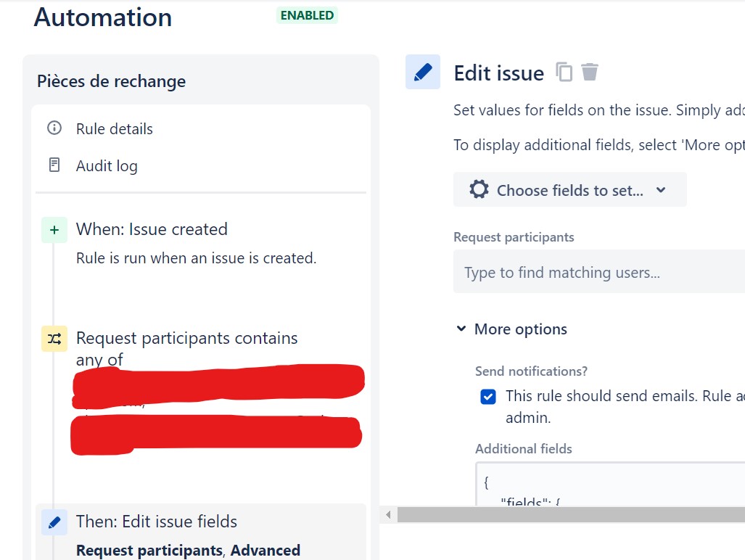Select the condition branch icon
Image resolution: width=745 pixels, height=560 pixels.
tap(54, 338)
